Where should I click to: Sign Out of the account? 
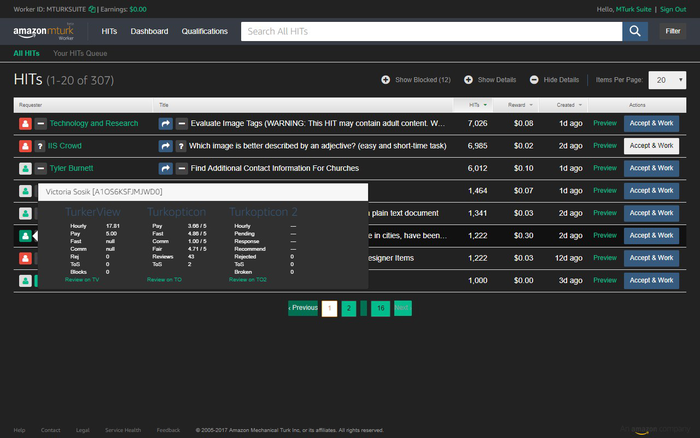pos(673,9)
